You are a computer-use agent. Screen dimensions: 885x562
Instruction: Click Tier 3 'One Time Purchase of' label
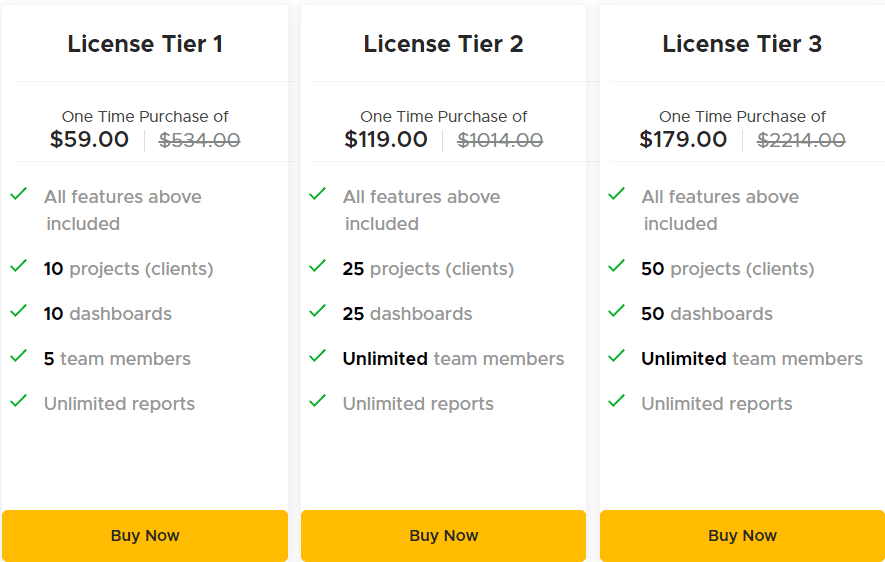click(742, 117)
